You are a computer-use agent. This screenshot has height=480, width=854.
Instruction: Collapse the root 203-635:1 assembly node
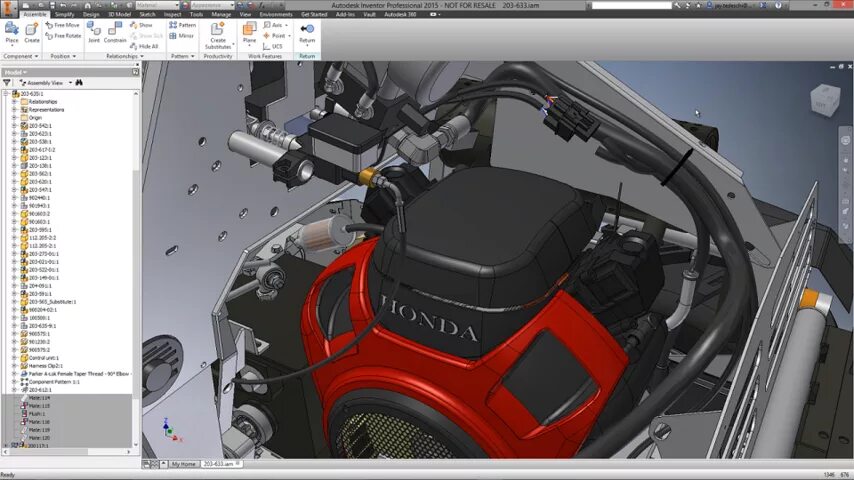7,94
